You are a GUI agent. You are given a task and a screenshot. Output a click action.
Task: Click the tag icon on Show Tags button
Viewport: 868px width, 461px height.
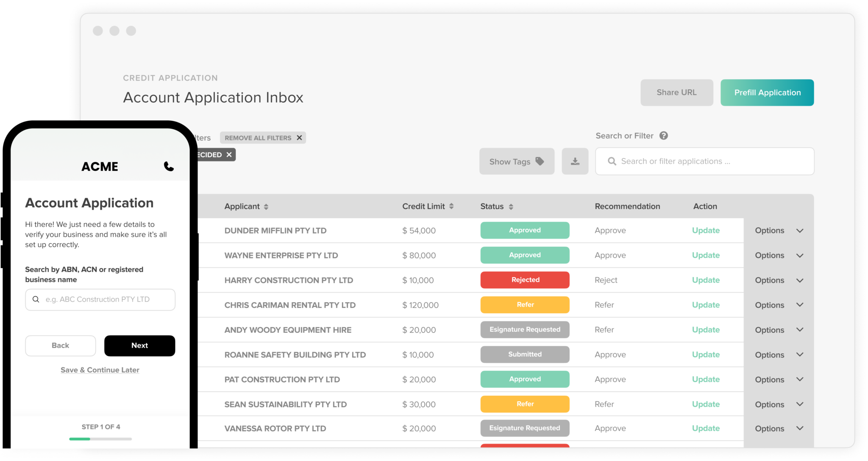coord(540,161)
